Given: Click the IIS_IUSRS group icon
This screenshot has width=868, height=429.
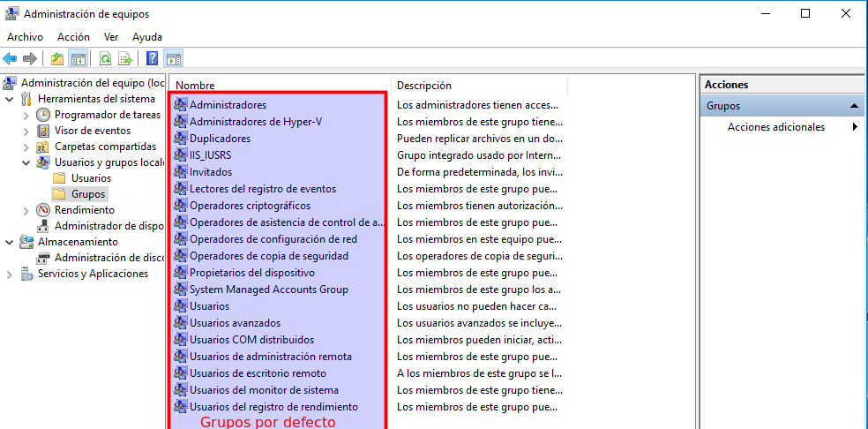Looking at the screenshot, I should point(181,154).
